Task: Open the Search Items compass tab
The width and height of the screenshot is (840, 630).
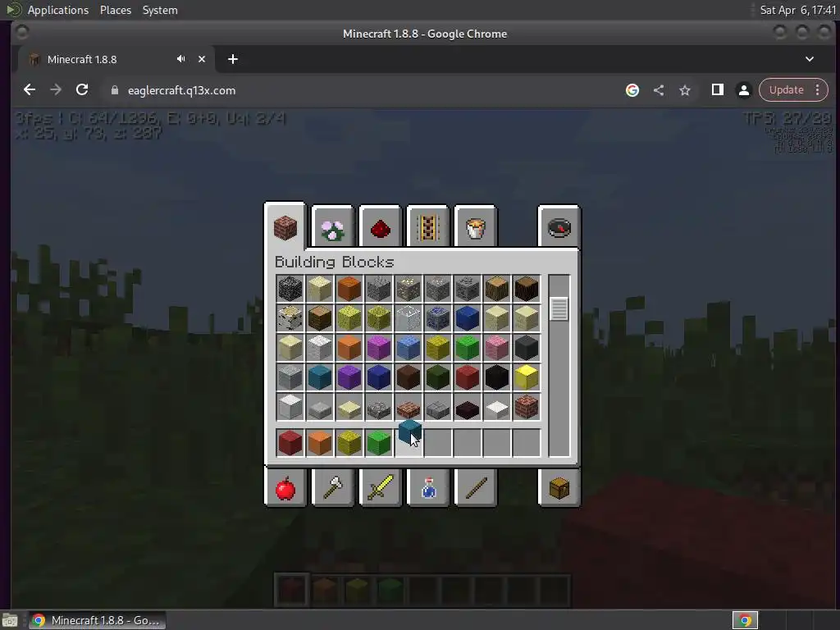Action: (559, 226)
